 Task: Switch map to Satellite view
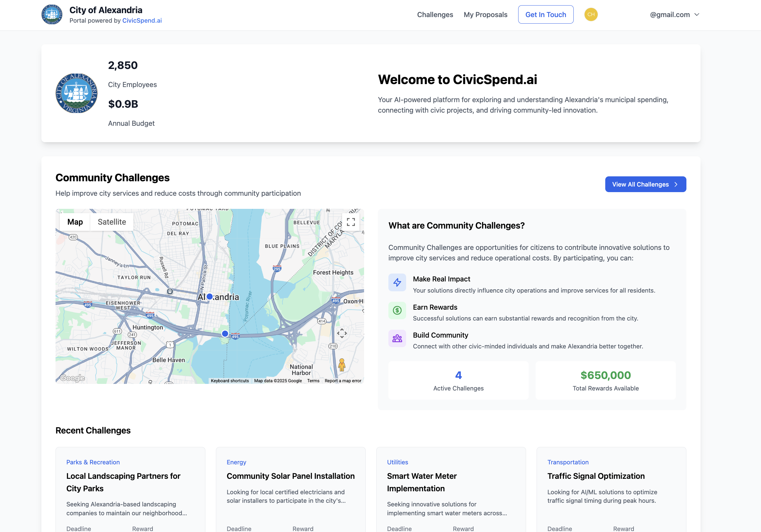(112, 222)
